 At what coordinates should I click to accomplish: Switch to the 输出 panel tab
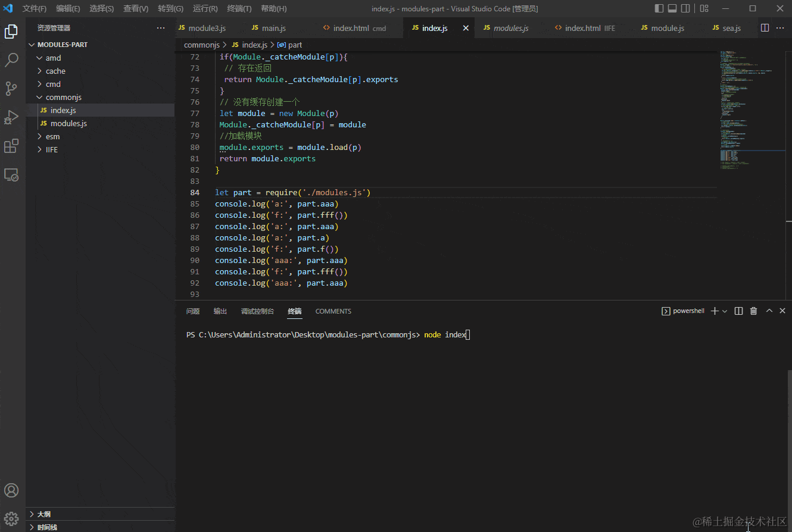pos(220,311)
